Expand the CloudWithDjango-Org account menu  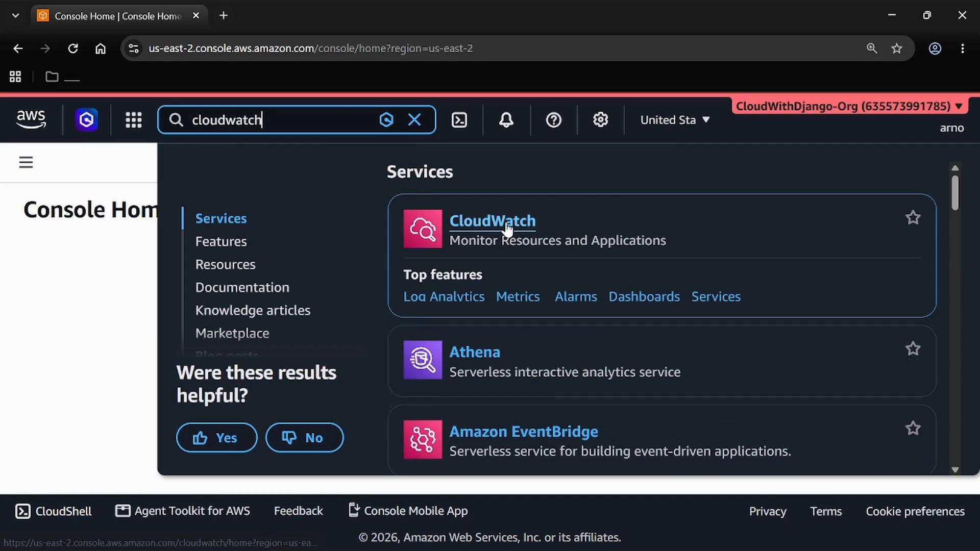[849, 106]
